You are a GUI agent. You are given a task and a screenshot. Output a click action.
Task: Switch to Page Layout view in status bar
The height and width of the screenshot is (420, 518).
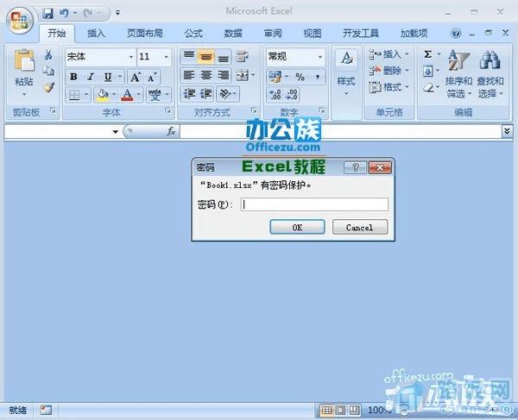[x=340, y=411]
